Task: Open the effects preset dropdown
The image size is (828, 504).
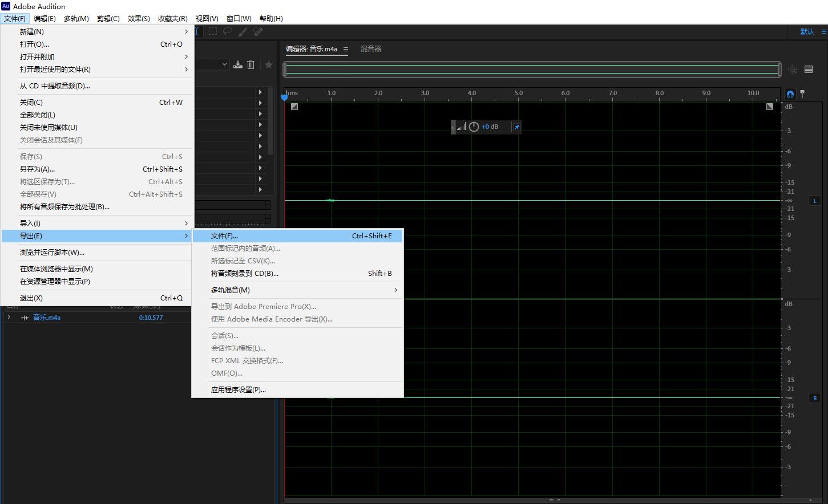Action: [224, 64]
